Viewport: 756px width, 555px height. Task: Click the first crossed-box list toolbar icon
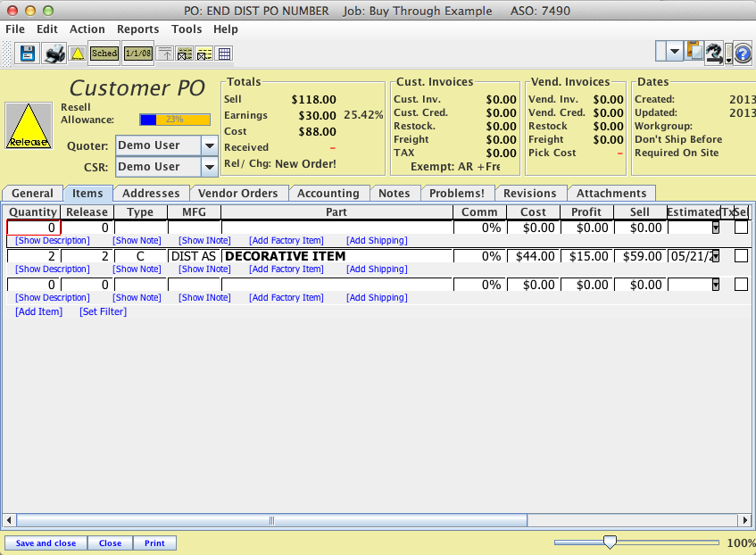click(x=185, y=54)
